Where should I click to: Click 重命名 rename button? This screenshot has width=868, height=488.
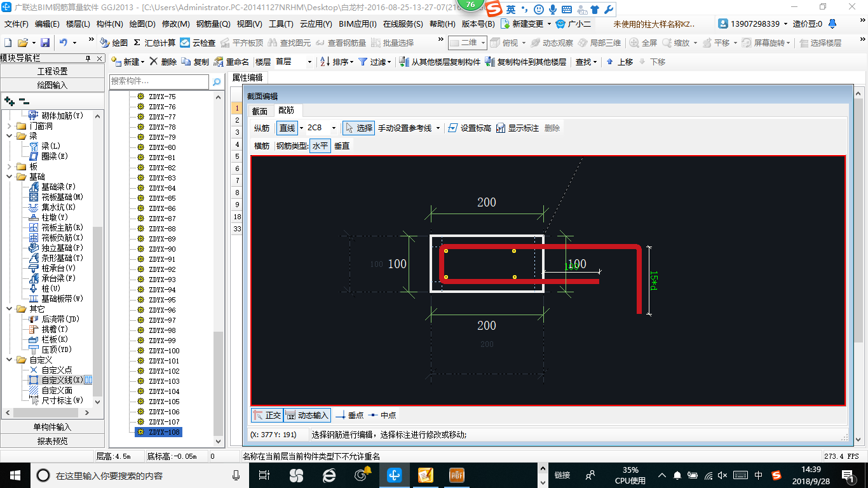pyautogui.click(x=232, y=62)
